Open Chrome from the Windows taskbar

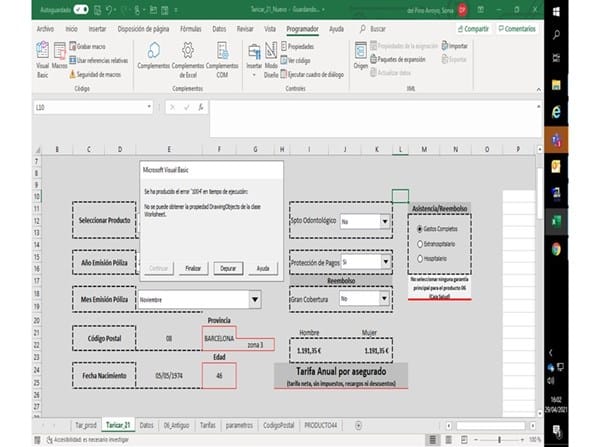tap(555, 249)
